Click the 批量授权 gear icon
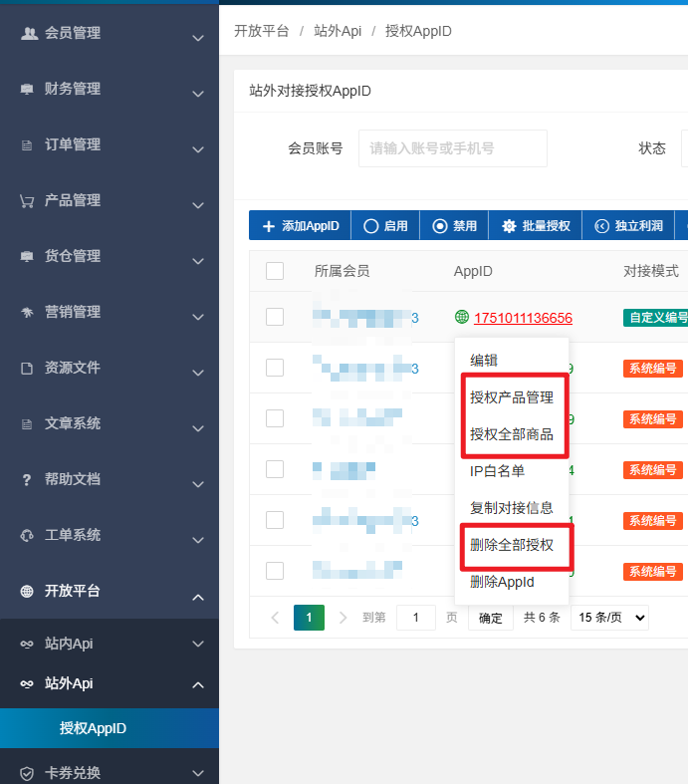688x784 pixels. tap(509, 226)
